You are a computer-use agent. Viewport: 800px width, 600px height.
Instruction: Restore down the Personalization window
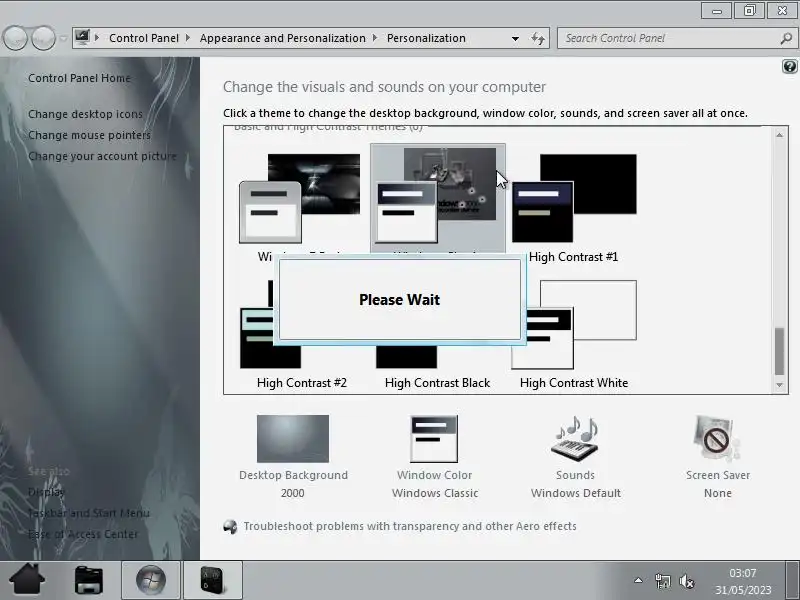pos(749,11)
